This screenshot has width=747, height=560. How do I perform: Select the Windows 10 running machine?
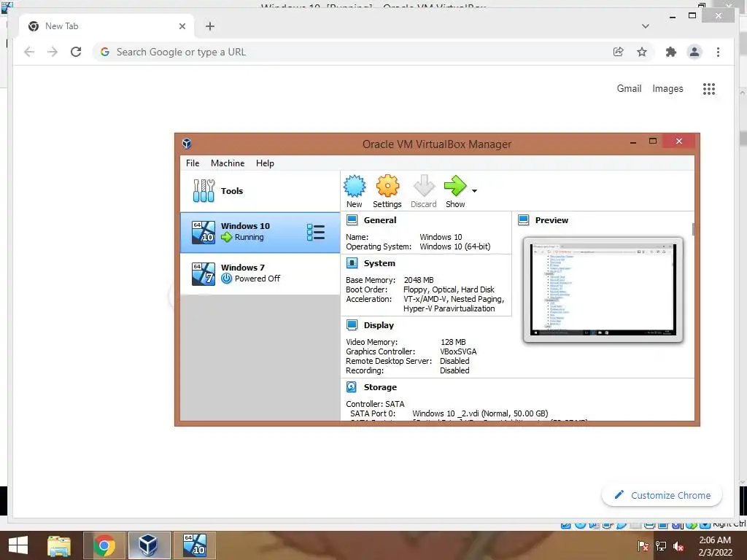click(260, 233)
